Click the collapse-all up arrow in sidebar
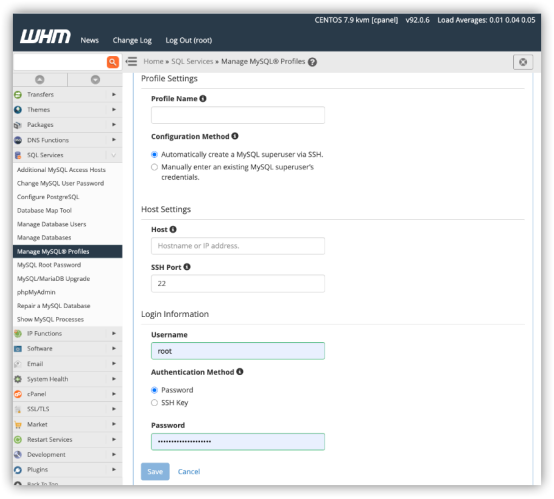The image size is (554, 499). point(40,80)
